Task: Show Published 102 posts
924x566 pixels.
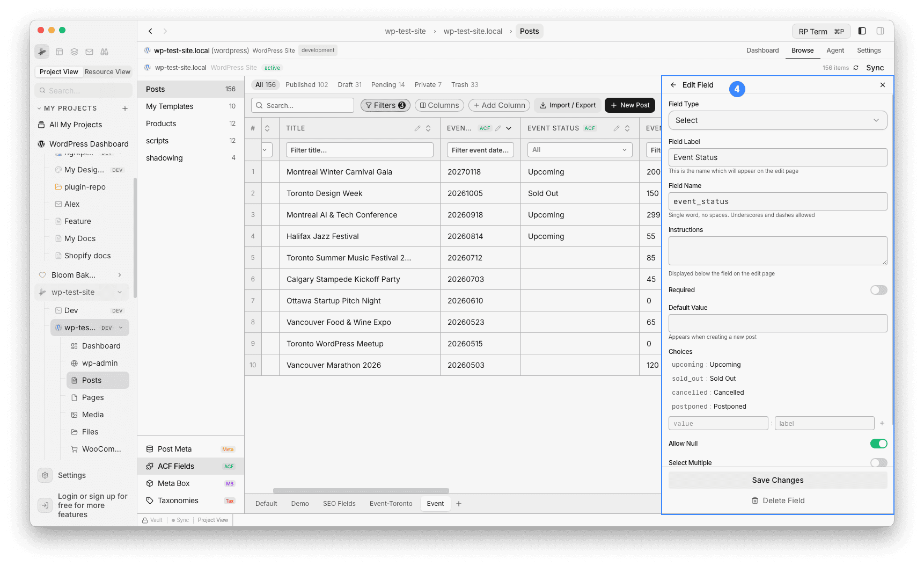Action: 306,85
